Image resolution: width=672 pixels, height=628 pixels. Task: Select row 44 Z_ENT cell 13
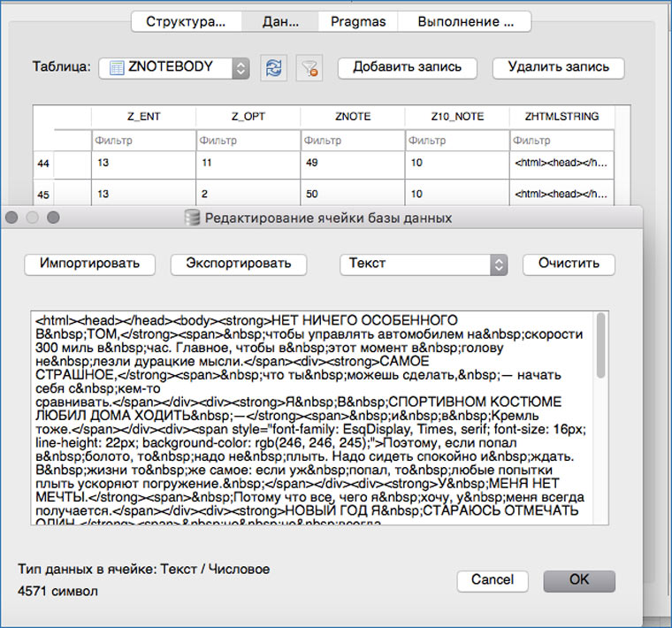tap(143, 165)
